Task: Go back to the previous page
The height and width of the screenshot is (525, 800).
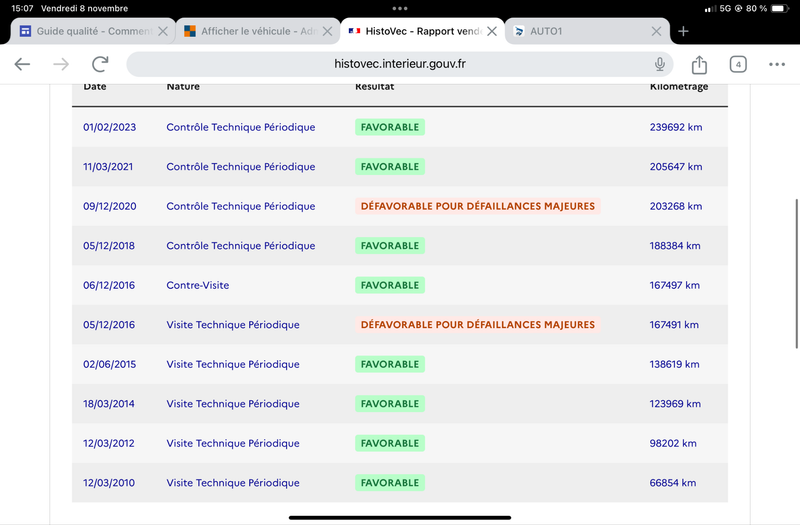Action: click(22, 64)
